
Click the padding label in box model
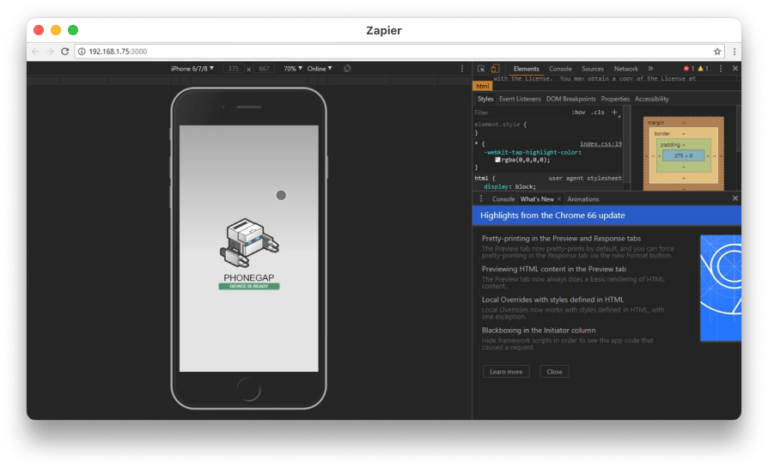click(x=670, y=145)
